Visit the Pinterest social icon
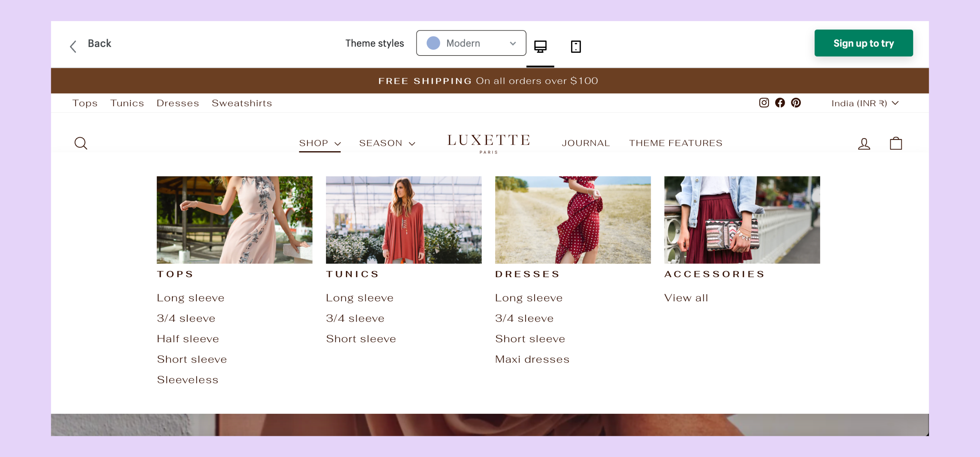The image size is (980, 457). [796, 103]
